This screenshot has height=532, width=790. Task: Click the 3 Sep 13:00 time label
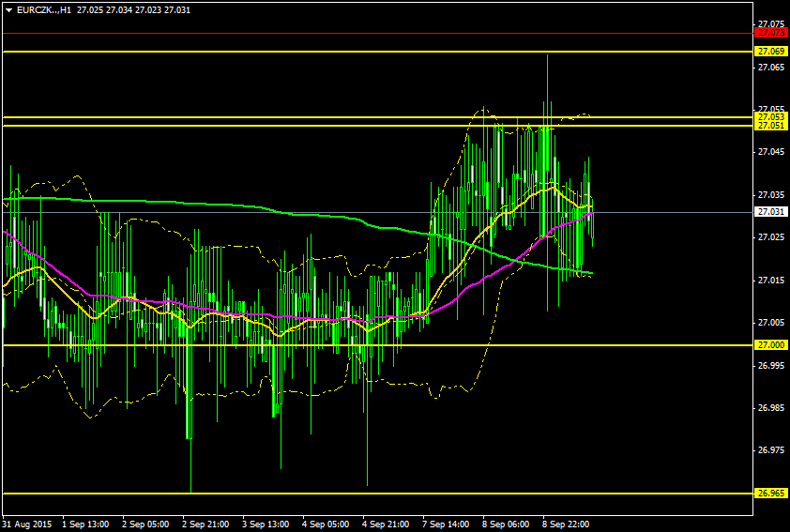[x=266, y=524]
